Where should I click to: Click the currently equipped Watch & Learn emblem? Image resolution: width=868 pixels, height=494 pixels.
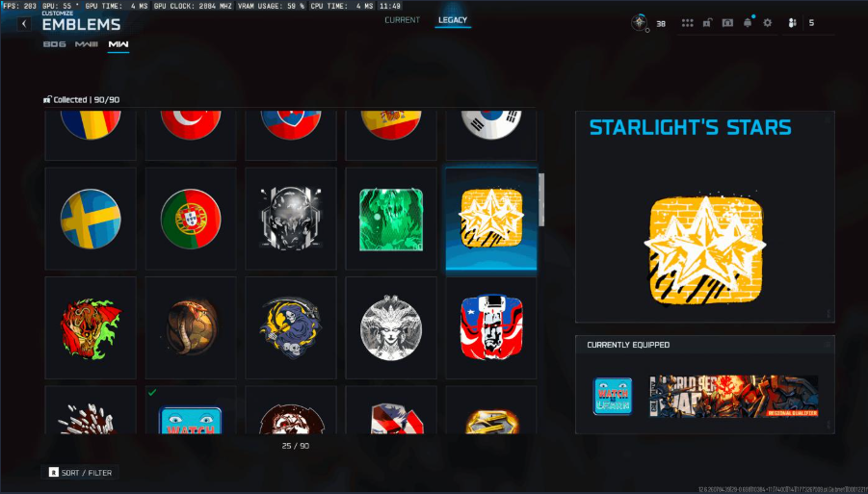pos(613,396)
